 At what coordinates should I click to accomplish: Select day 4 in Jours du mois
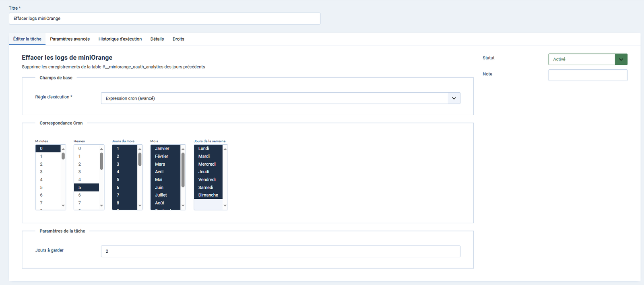124,172
